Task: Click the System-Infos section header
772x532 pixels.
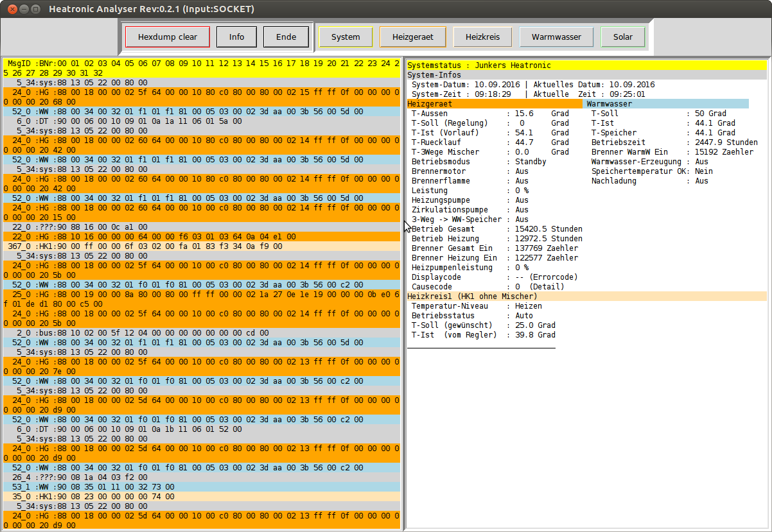Action: pyautogui.click(x=587, y=75)
